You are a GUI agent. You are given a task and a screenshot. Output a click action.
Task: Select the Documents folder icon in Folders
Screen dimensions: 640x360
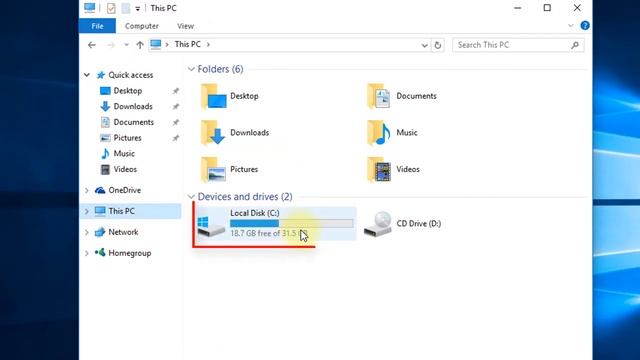(x=379, y=96)
